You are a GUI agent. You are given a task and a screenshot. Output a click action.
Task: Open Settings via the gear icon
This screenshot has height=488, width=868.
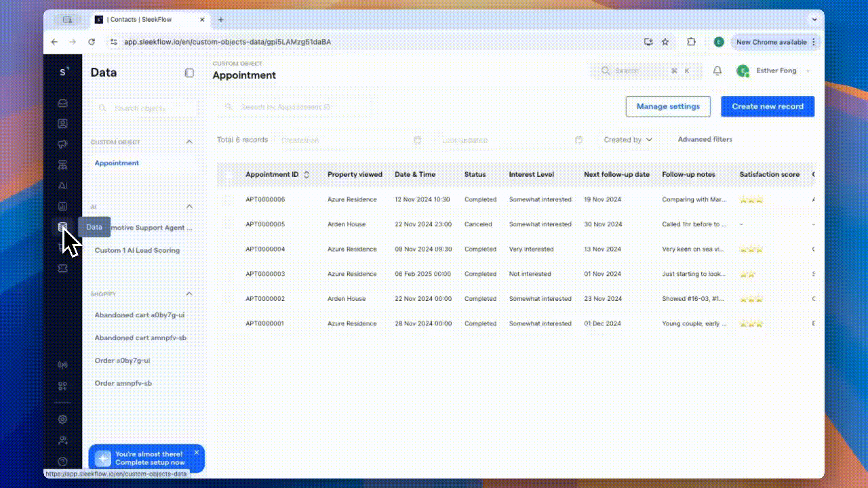pyautogui.click(x=62, y=419)
